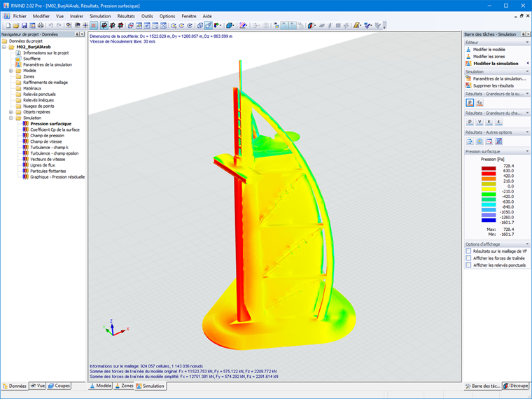Select Raffinements de maillage tree item
532x399 pixels.
click(x=45, y=83)
